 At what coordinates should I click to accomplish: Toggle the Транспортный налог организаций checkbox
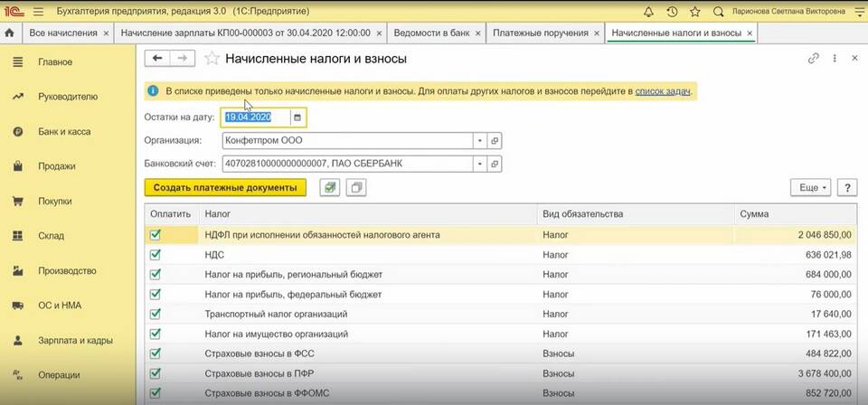pyautogui.click(x=156, y=314)
